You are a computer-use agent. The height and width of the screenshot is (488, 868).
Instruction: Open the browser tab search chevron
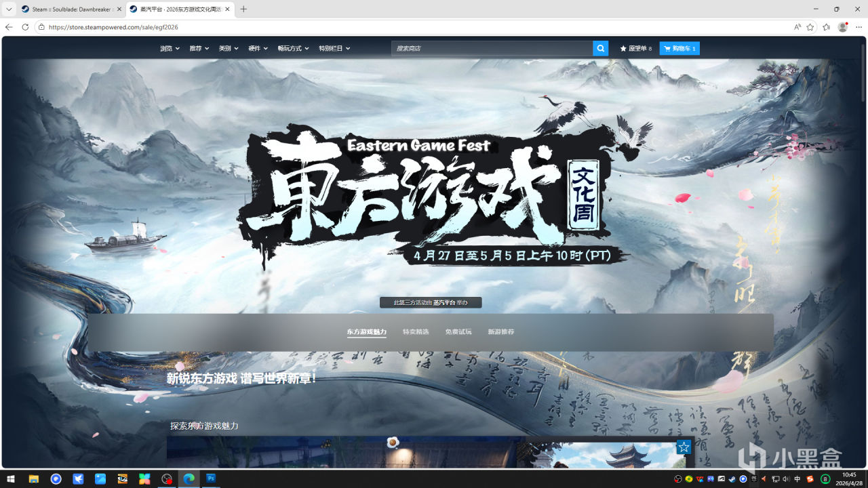tap(9, 9)
